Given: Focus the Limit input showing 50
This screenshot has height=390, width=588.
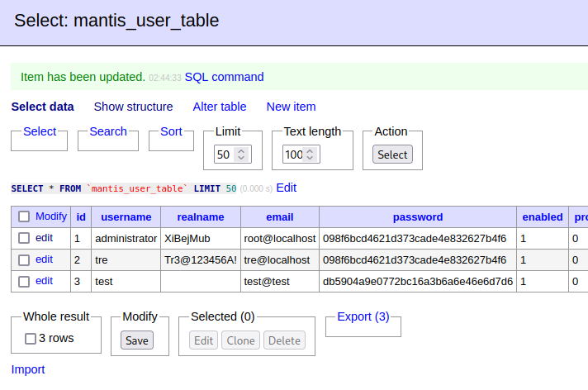Looking at the screenshot, I should 233,155.
